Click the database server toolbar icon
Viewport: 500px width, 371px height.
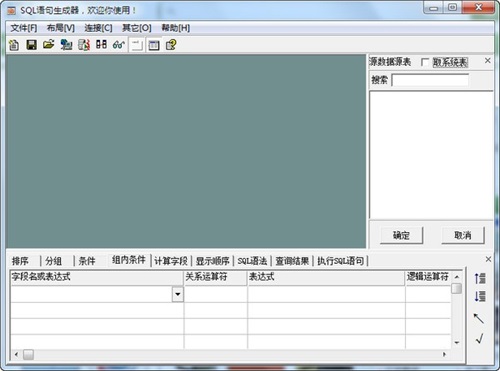(84, 45)
